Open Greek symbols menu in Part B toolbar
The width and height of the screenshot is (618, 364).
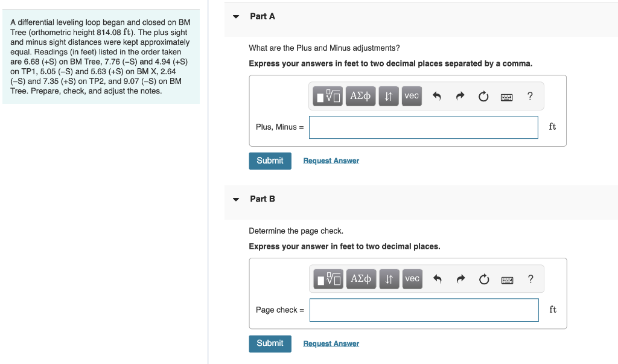point(361,279)
